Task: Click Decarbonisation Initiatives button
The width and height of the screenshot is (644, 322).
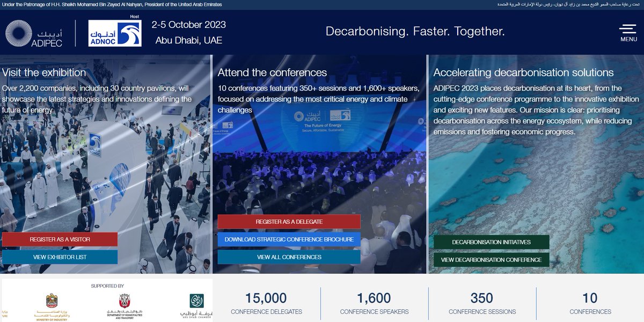Action: coord(492,242)
